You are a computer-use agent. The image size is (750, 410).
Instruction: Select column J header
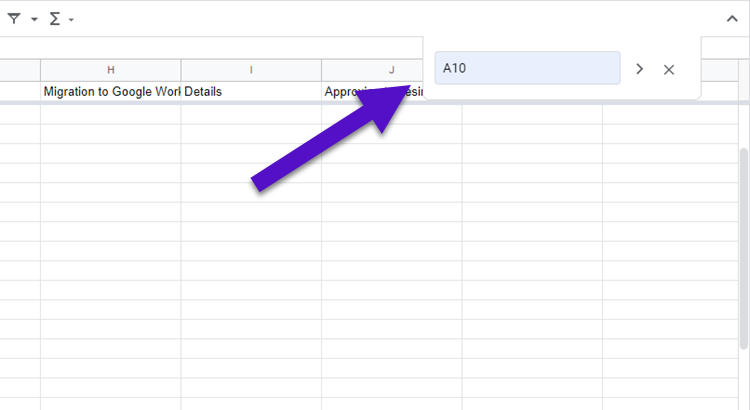click(372, 70)
